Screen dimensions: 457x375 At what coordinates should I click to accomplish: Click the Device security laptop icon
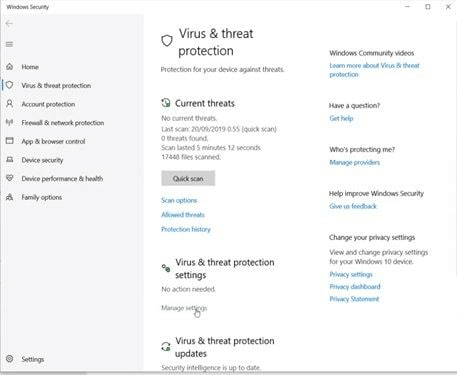pyautogui.click(x=10, y=160)
